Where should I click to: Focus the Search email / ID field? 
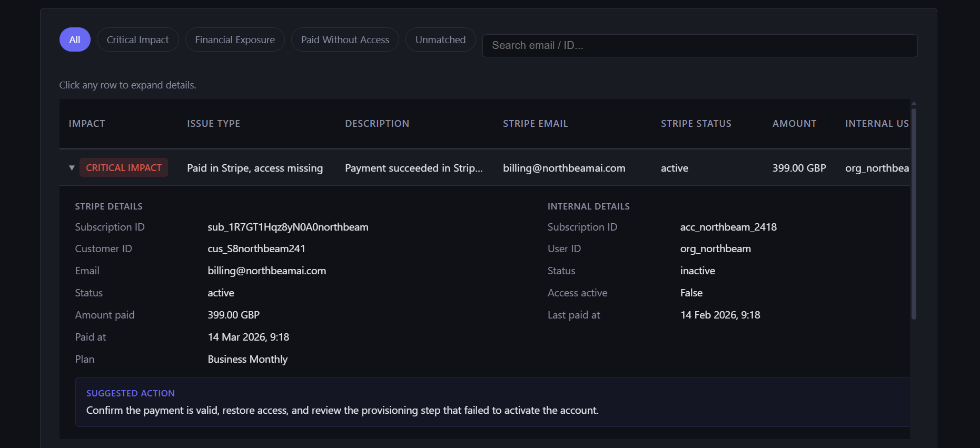699,46
